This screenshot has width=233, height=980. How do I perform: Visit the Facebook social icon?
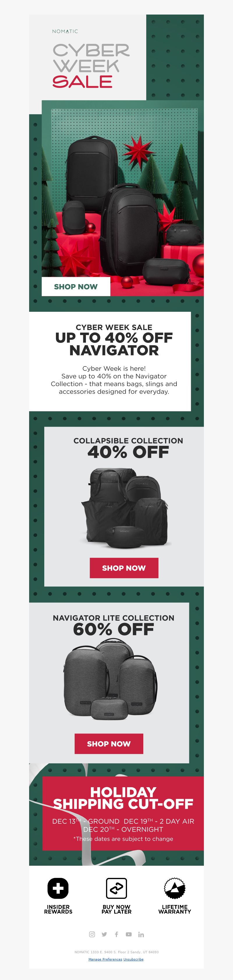point(116,934)
